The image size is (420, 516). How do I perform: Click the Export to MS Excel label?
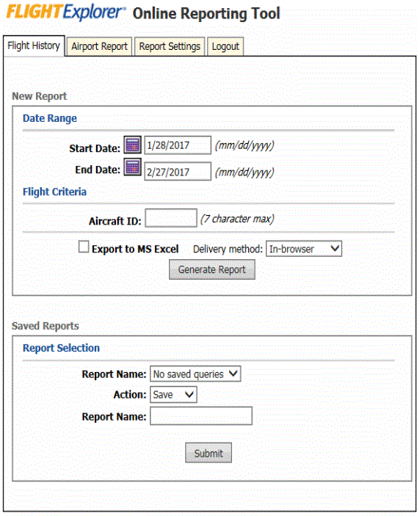(135, 249)
